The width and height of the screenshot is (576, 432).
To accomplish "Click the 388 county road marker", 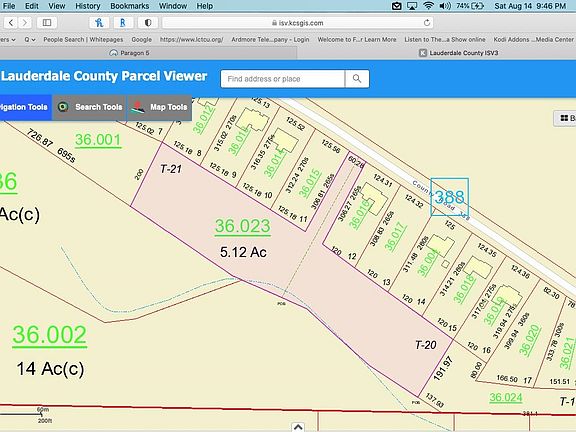I will (449, 197).
